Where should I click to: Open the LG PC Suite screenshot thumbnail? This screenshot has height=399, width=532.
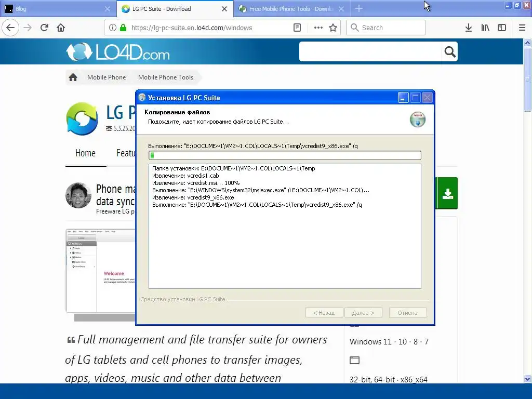(100, 271)
